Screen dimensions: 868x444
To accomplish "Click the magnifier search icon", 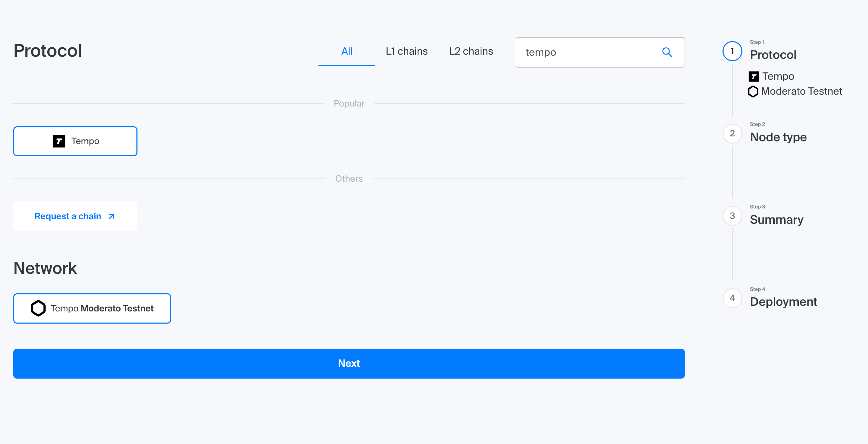I will (x=667, y=52).
